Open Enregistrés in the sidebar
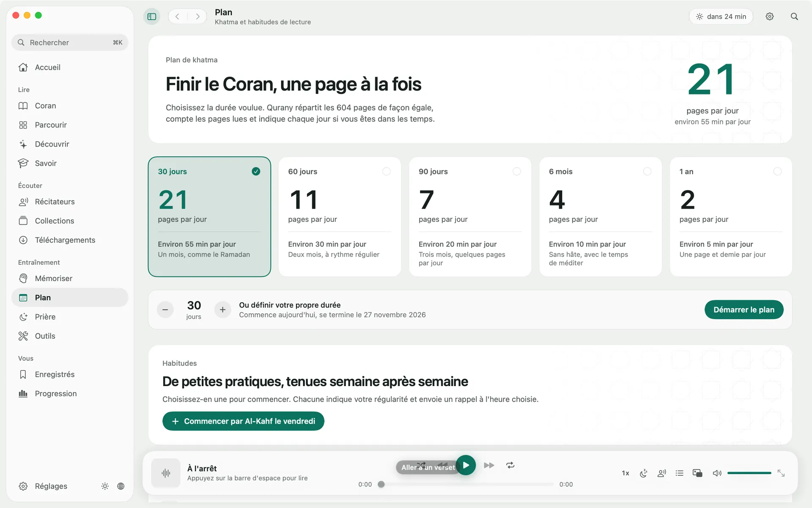This screenshot has width=812, height=508. click(70, 374)
